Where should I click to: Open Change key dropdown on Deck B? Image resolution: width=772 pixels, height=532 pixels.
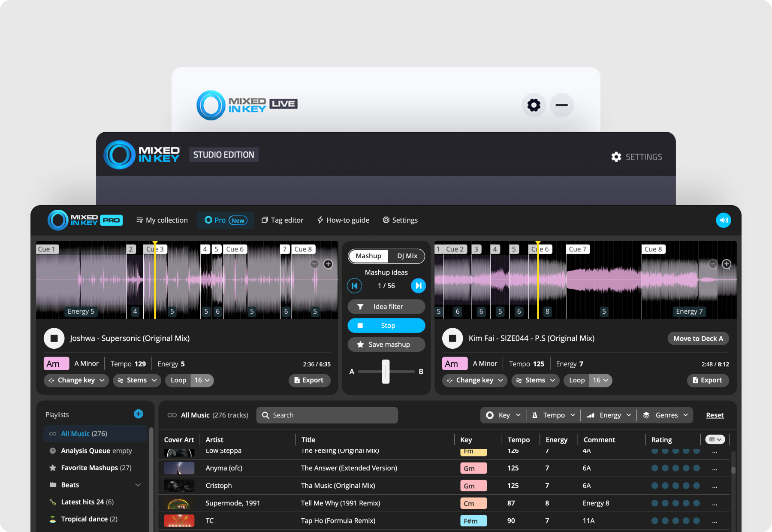point(475,381)
